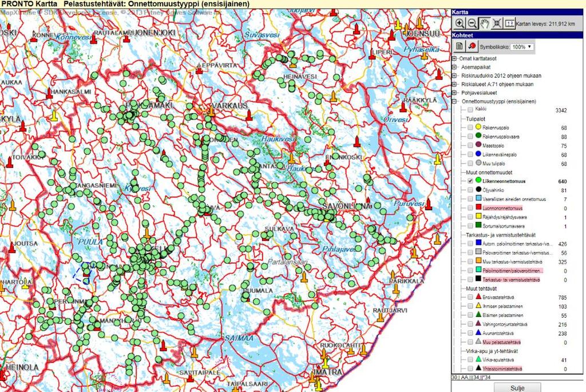Select the Luonnononnettomuus layer label
Image resolution: width=586 pixels, height=392 pixels.
pyautogui.click(x=502, y=208)
